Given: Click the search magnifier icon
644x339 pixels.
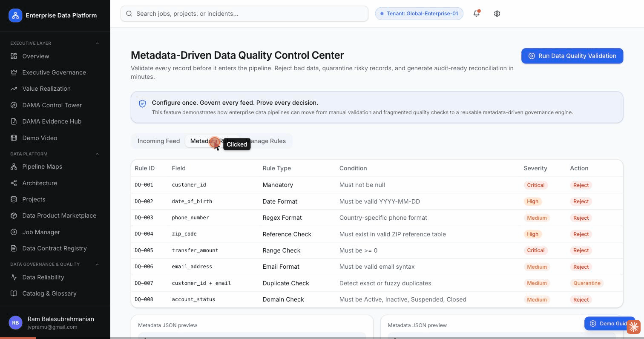Looking at the screenshot, I should point(129,14).
